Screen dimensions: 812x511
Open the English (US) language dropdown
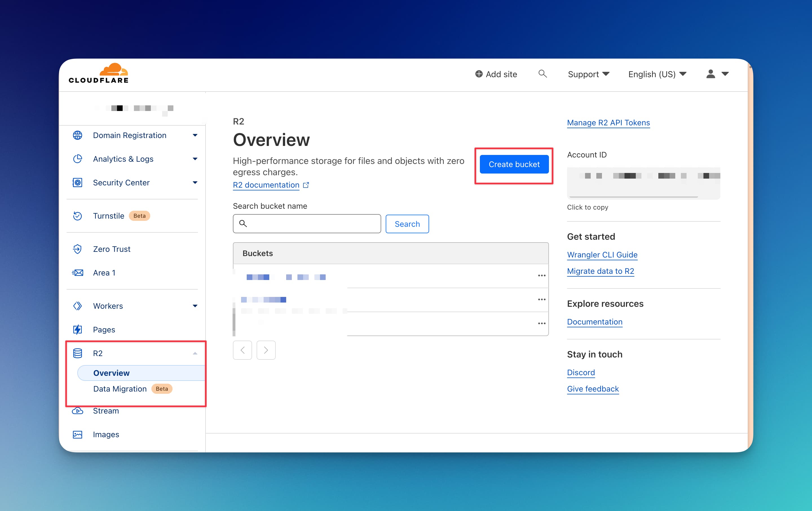coord(657,74)
